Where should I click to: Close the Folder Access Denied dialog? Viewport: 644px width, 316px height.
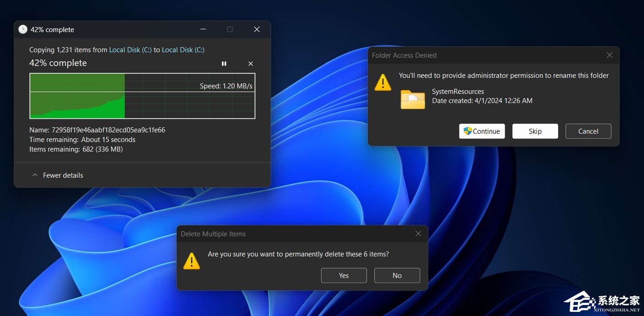click(x=609, y=55)
